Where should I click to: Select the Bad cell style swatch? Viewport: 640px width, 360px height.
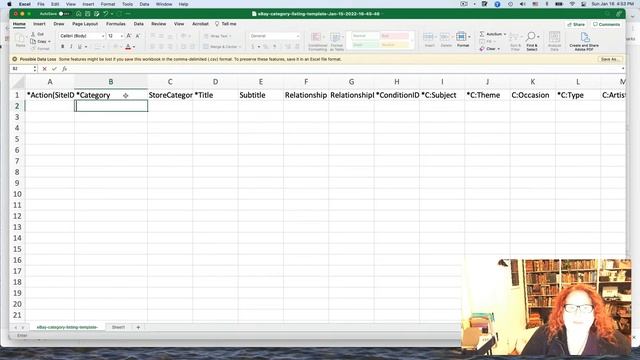click(x=394, y=36)
